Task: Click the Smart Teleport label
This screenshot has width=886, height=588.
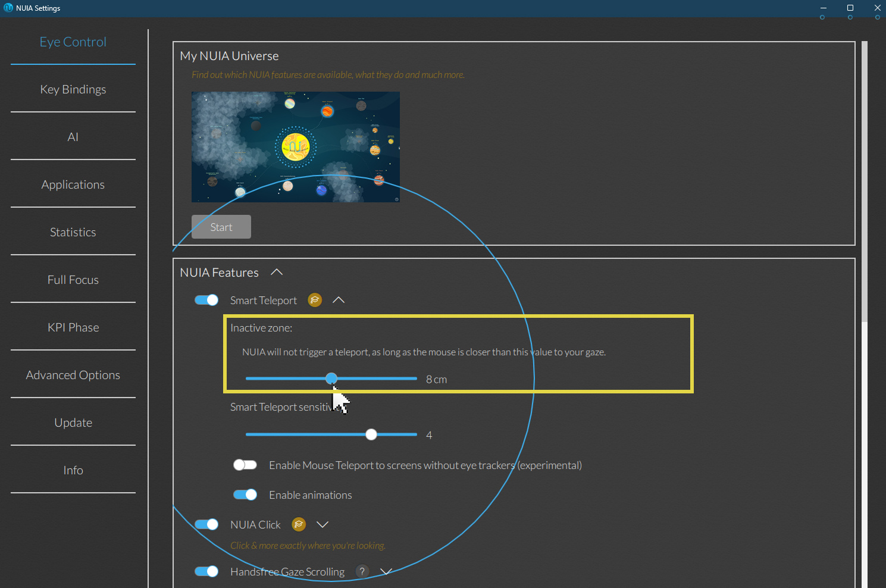Action: click(264, 301)
